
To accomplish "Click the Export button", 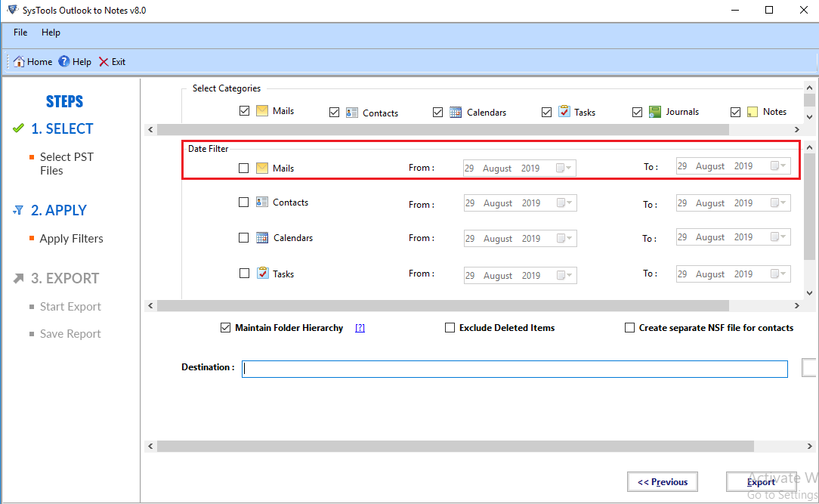I will pos(761,481).
